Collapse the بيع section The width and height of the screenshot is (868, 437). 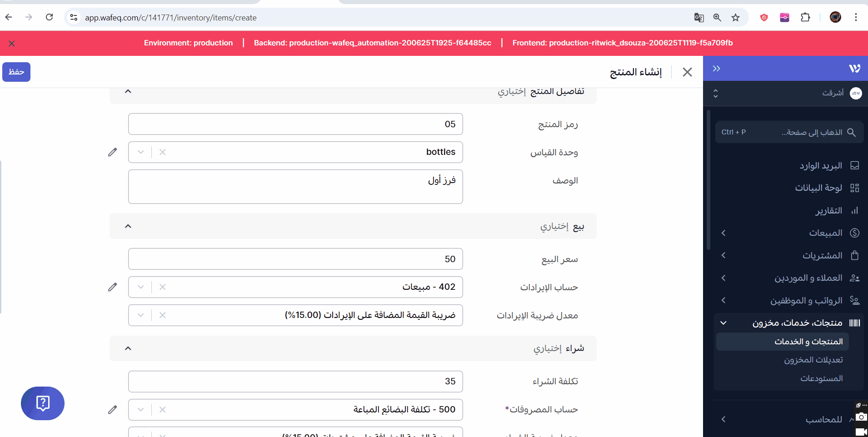tap(128, 226)
